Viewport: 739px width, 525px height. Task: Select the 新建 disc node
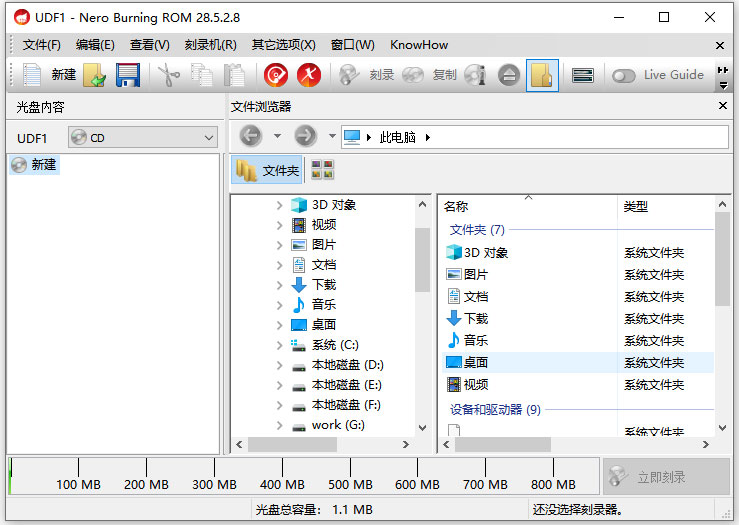pos(34,164)
